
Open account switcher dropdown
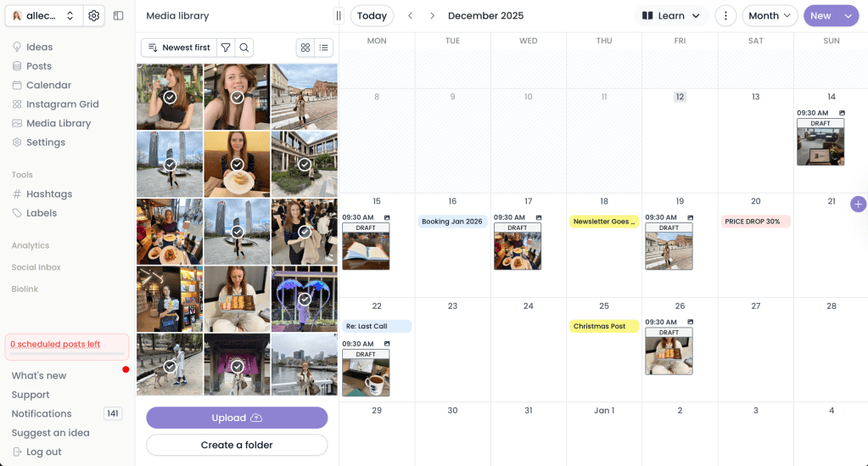[44, 15]
